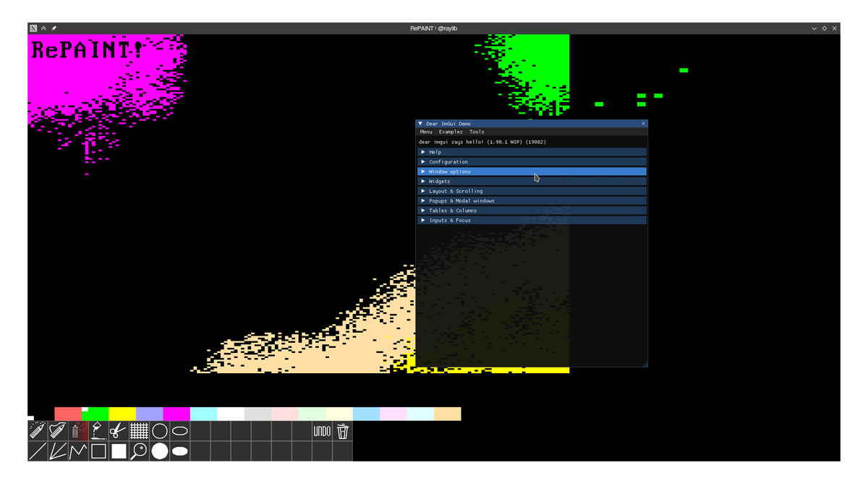This screenshot has height=494, width=868.
Task: Click the trash can clear icon
Action: 342,431
